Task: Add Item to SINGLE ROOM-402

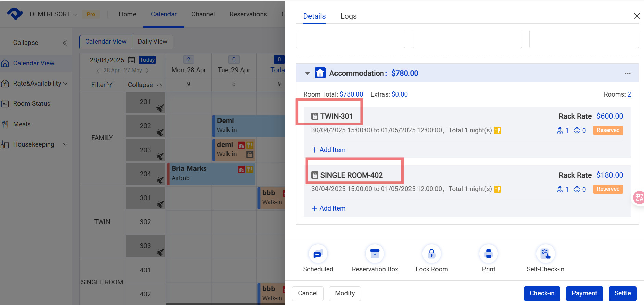Action: [x=329, y=208]
